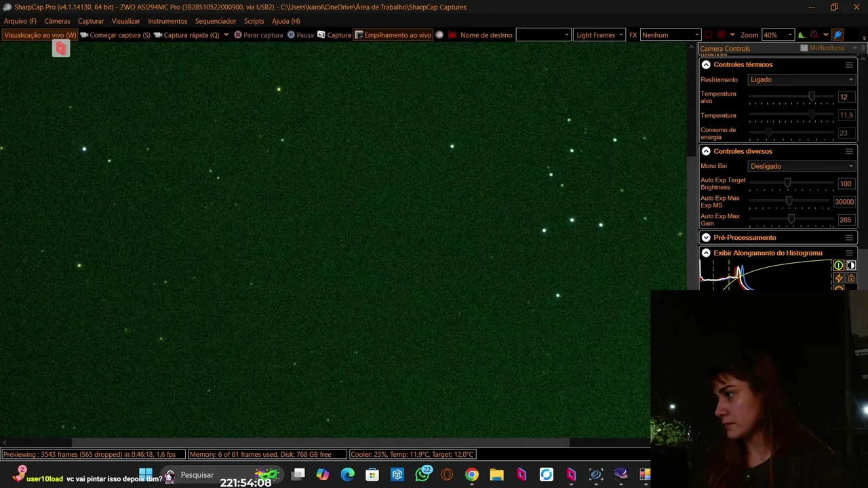
Task: Open the Câmeras menu
Action: pos(57,21)
